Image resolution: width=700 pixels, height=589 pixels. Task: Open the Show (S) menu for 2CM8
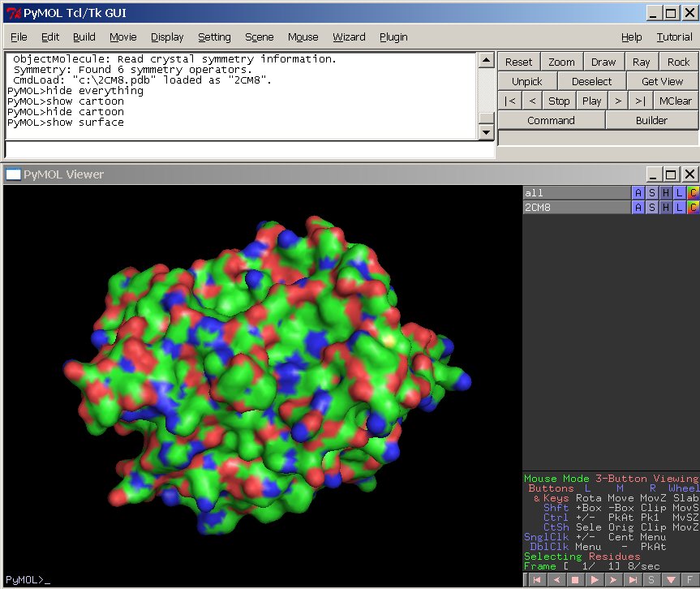[652, 208]
